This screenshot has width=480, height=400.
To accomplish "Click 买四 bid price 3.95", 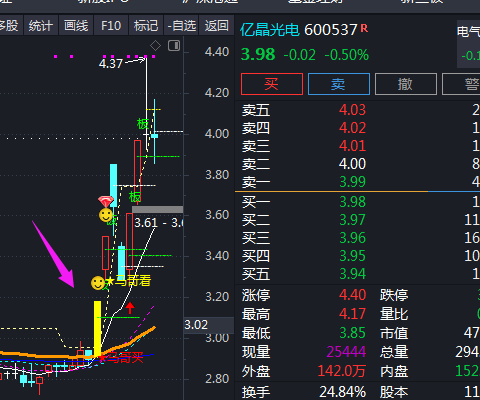I will [352, 256].
